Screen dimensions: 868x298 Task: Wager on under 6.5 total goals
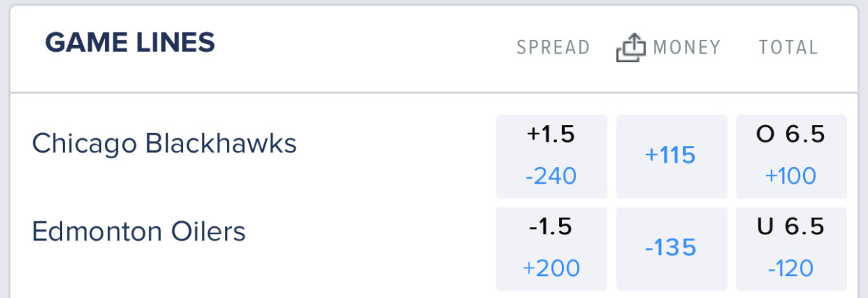pos(791,248)
